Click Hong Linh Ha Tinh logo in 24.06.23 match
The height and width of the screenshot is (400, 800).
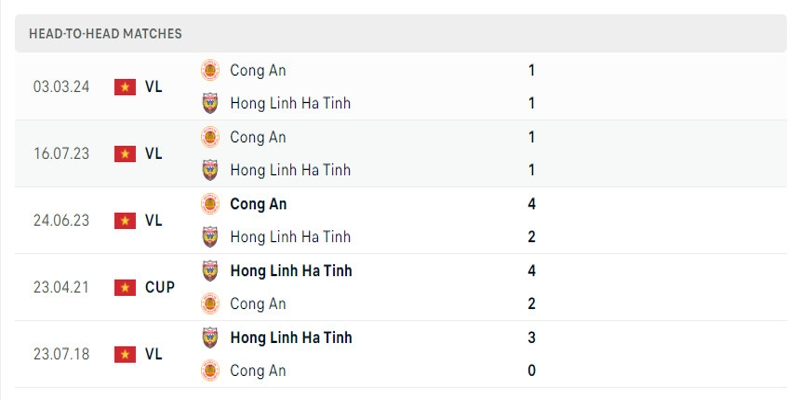(x=210, y=237)
